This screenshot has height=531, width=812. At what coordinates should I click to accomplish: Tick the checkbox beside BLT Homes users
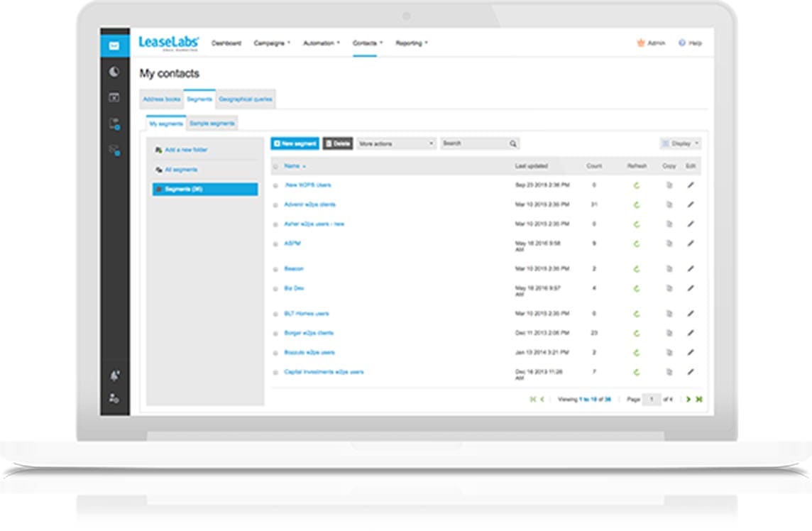point(275,314)
